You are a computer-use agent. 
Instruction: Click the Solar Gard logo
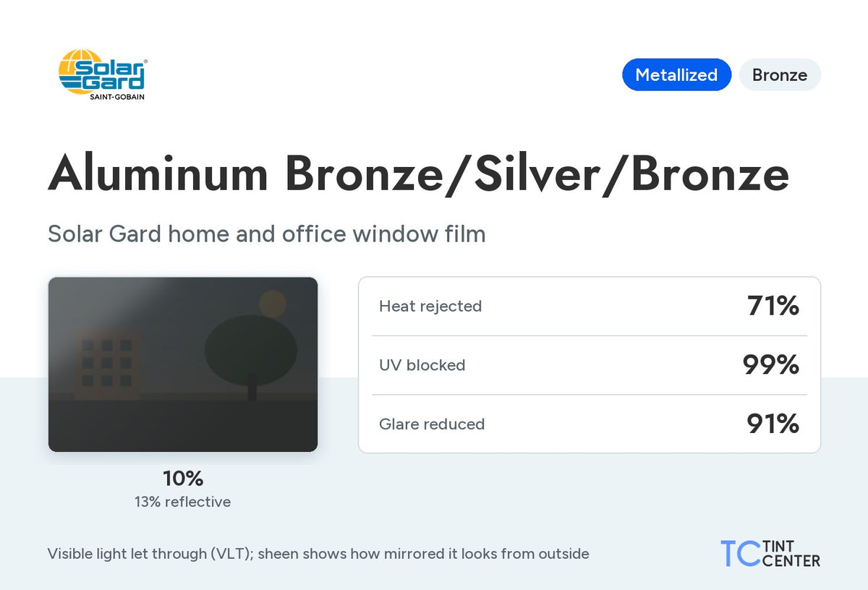pos(102,74)
